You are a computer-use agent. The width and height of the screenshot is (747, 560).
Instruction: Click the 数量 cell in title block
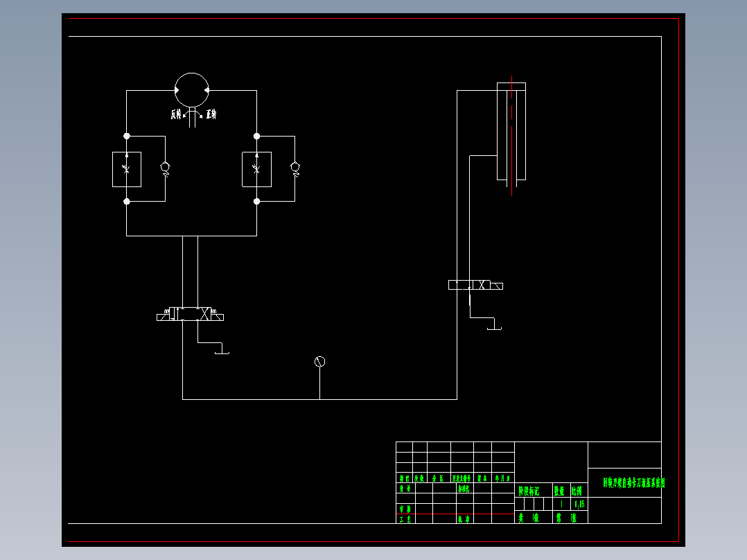tap(559, 491)
